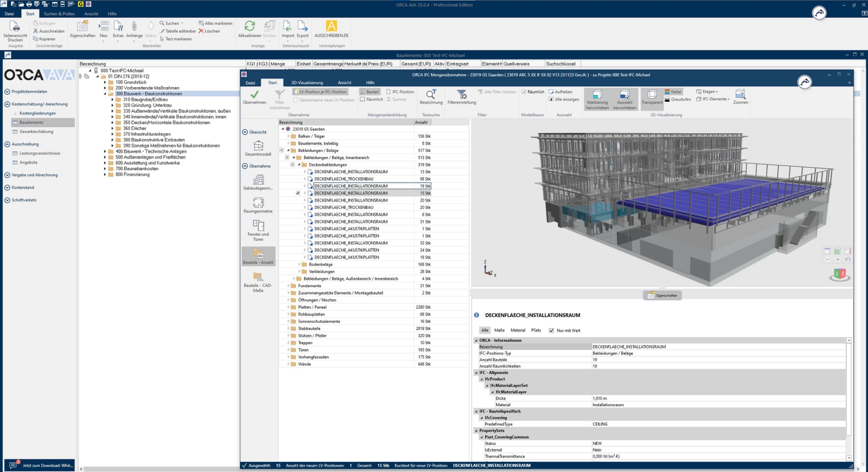Open Bauteile - CAD-Maße sidebar item
The width and height of the screenshot is (868, 472).
(x=258, y=282)
